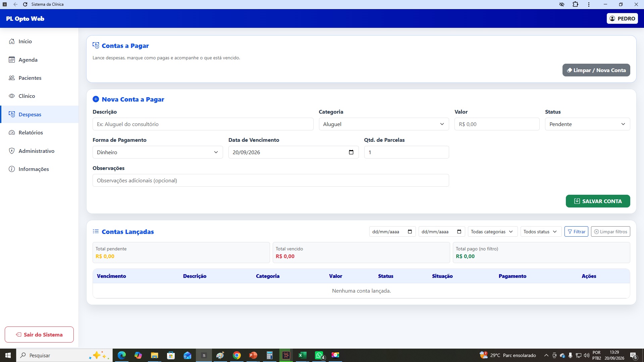Open calendar icon of second date filter
The image size is (644, 362).
[x=459, y=232]
